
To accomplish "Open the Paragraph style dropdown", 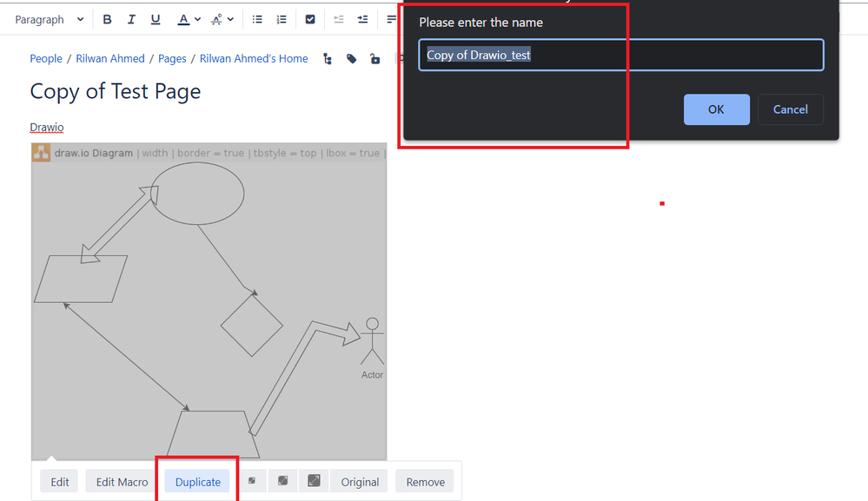I will [x=49, y=19].
